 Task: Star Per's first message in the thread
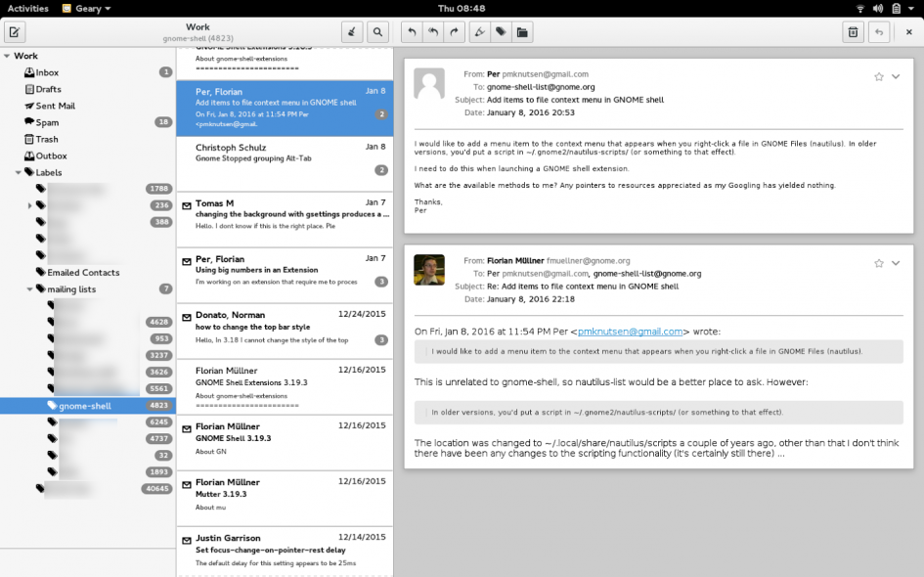(x=878, y=78)
